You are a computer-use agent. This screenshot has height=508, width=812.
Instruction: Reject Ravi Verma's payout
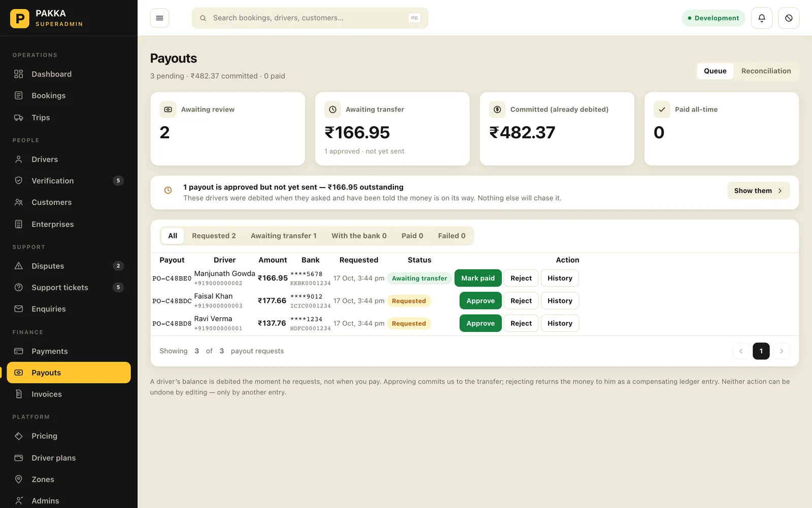[x=521, y=323]
